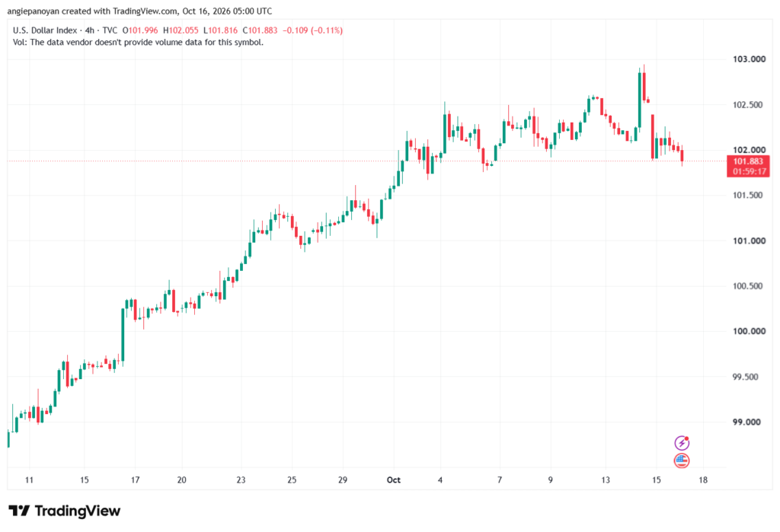The height and width of the screenshot is (532, 780).
Task: Click the high value H102.055
Action: coord(181,30)
